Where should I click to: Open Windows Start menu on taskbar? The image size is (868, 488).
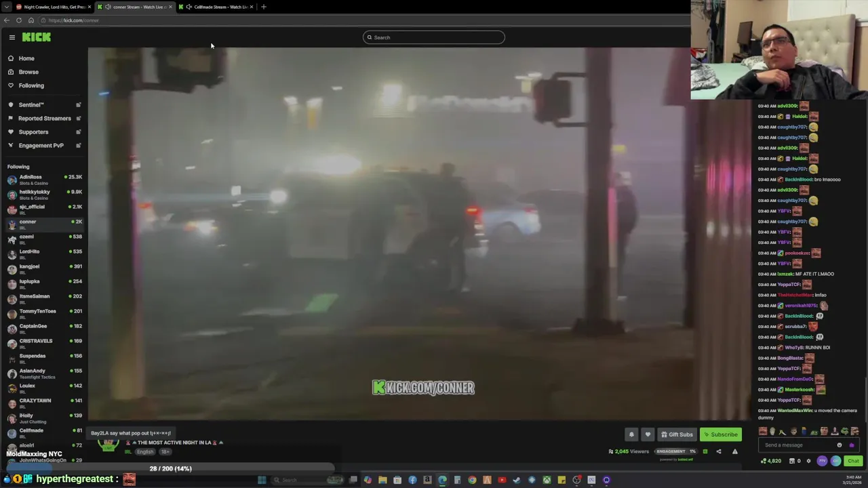pos(262,480)
